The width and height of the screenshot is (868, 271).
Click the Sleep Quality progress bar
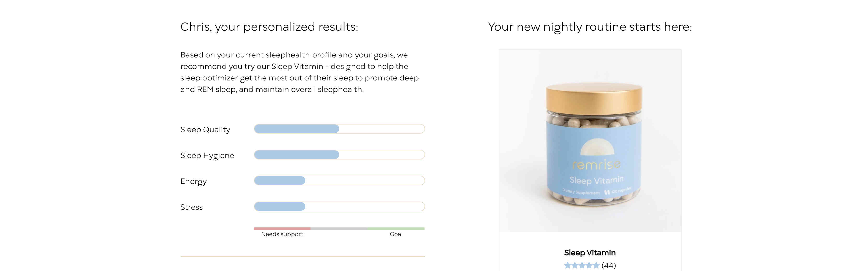[x=339, y=129]
